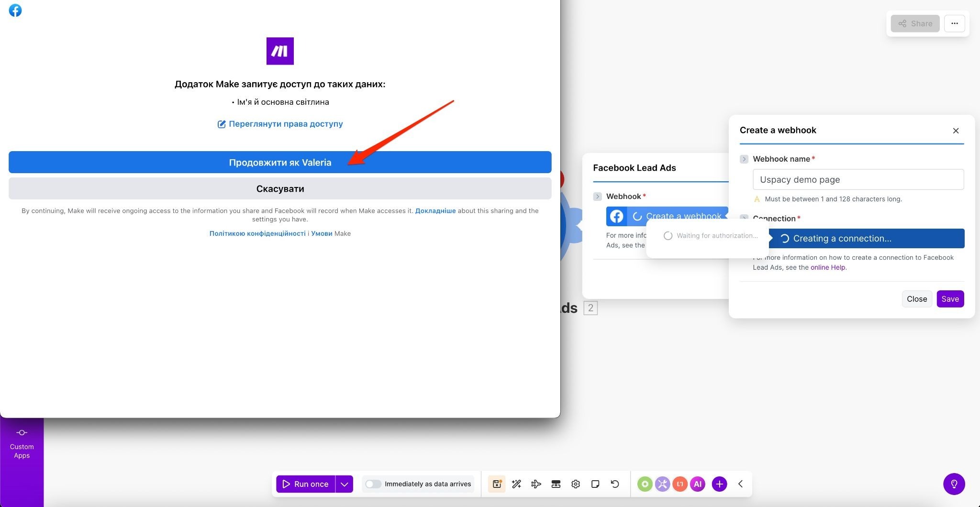This screenshot has width=980, height=507.
Task: Open the three-dot more options menu
Action: 954,23
